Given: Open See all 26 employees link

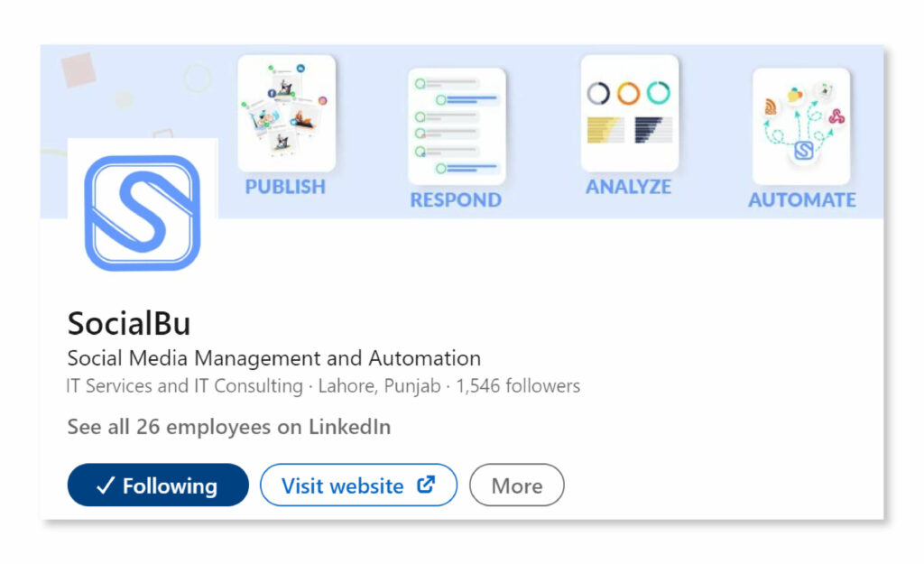Looking at the screenshot, I should 228,427.
